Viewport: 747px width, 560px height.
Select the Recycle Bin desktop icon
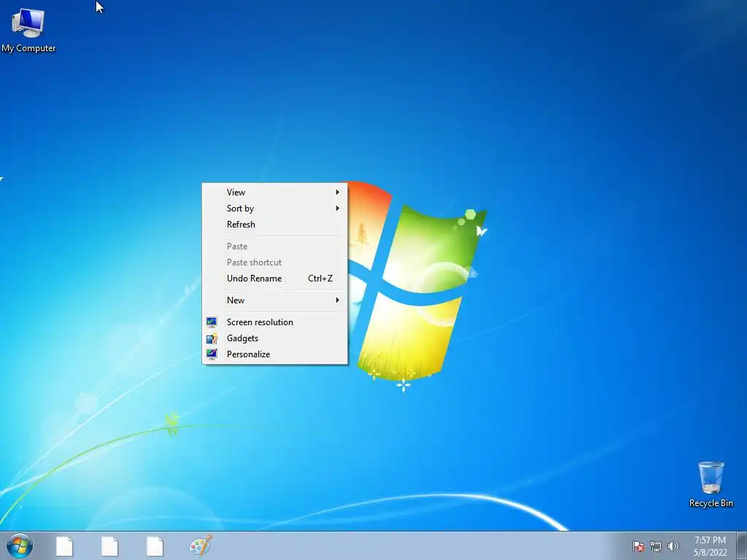click(711, 484)
